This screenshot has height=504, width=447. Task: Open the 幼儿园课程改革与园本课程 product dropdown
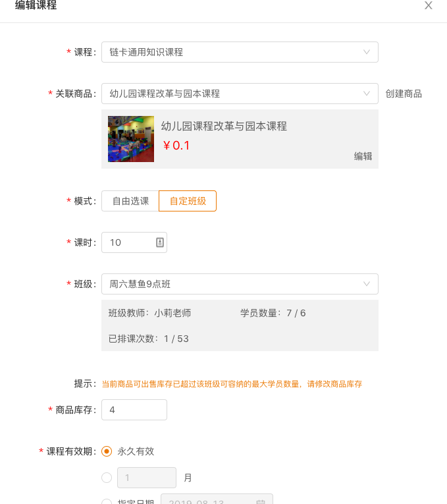[230, 94]
